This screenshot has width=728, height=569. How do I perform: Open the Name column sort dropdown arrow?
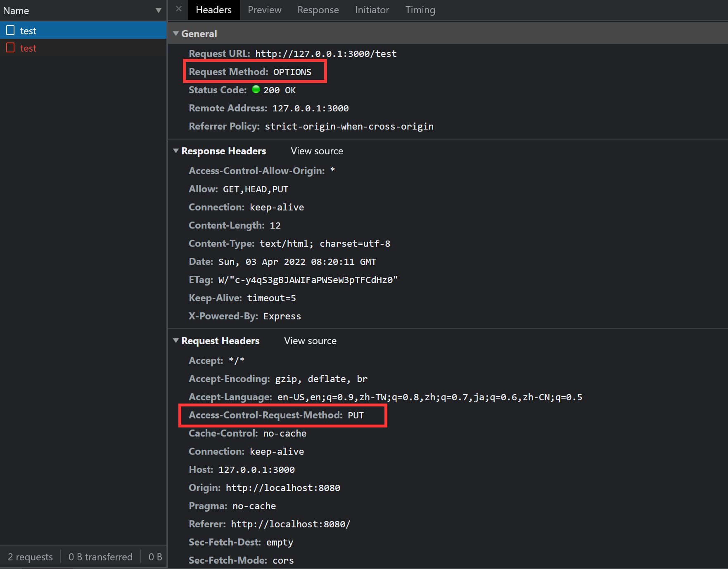click(x=158, y=11)
